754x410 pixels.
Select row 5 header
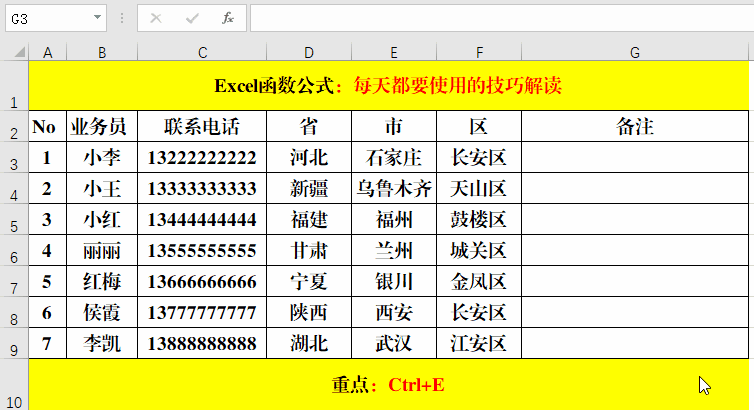14,219
